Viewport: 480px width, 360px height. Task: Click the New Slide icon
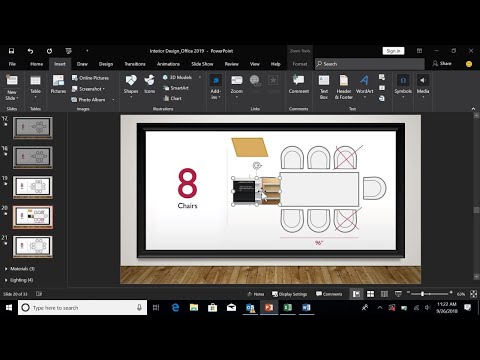pyautogui.click(x=12, y=81)
